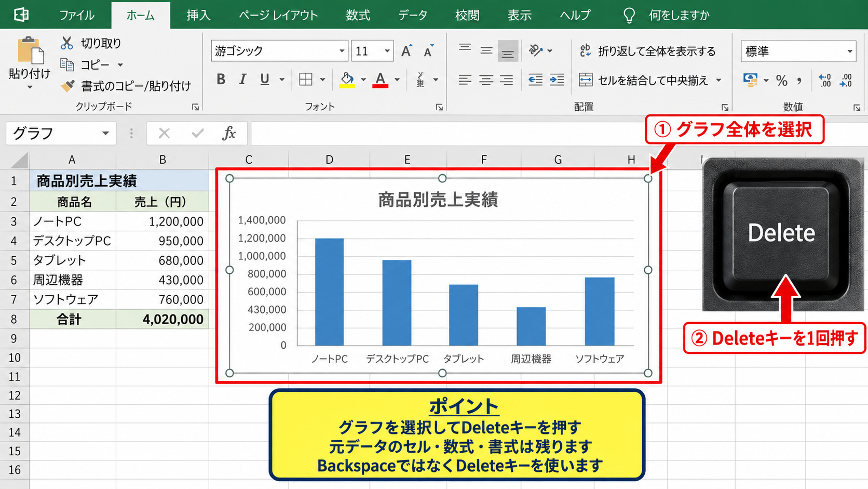Select the Format Painter brush icon
This screenshot has width=868, height=489.
click(67, 86)
